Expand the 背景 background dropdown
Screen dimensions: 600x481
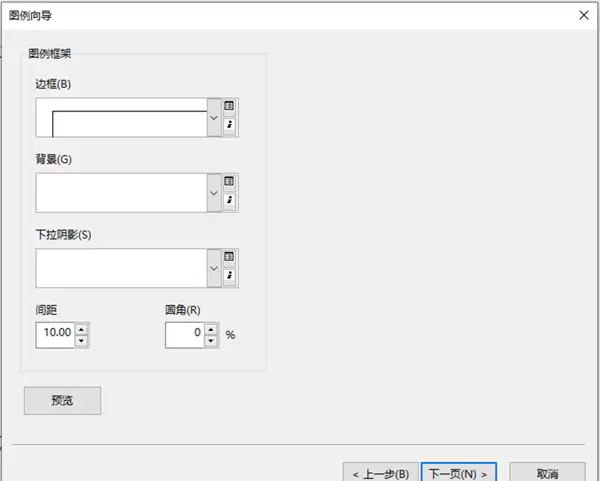tap(213, 193)
